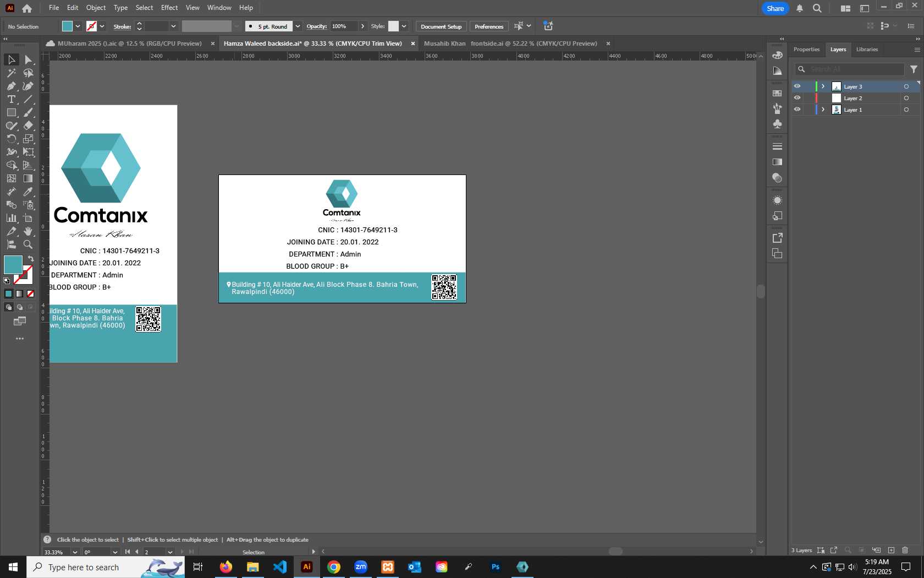This screenshot has height=578, width=924.
Task: Select the Scale tool
Action: point(28,139)
